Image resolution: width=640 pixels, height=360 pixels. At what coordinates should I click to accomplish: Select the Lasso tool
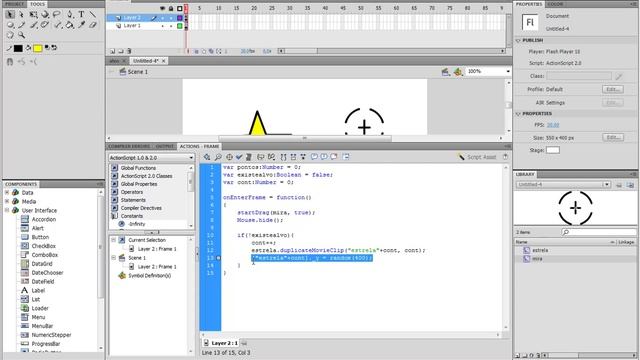pos(57,14)
